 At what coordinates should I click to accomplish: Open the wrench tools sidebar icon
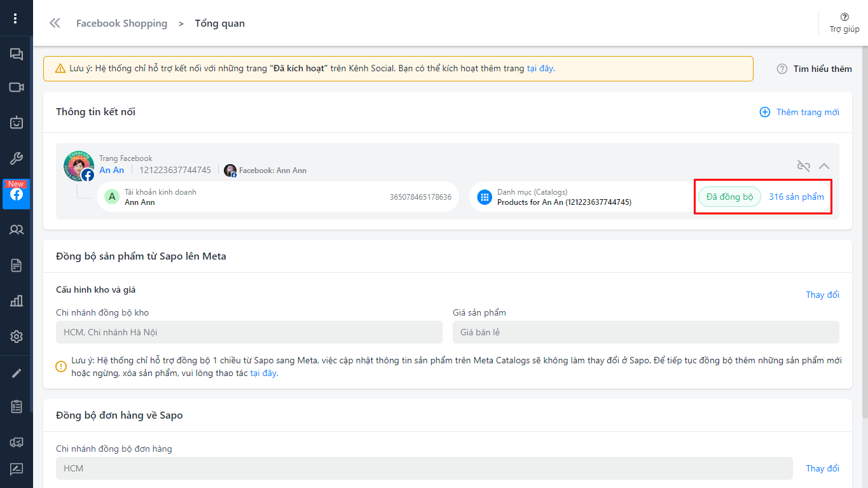(x=17, y=158)
